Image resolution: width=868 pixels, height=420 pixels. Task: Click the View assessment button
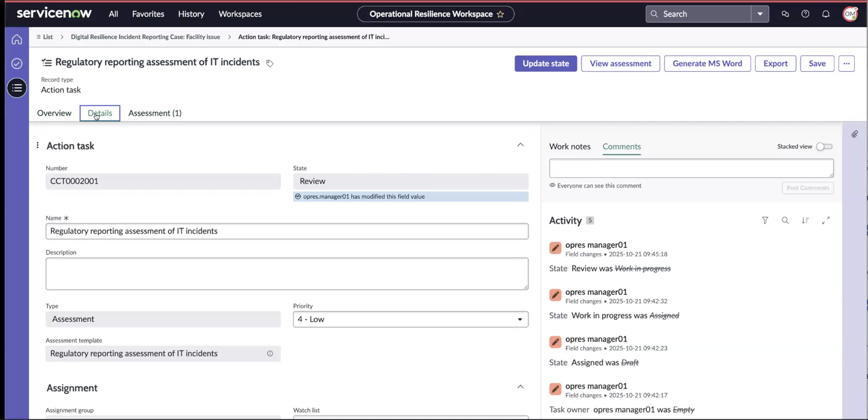coord(621,63)
